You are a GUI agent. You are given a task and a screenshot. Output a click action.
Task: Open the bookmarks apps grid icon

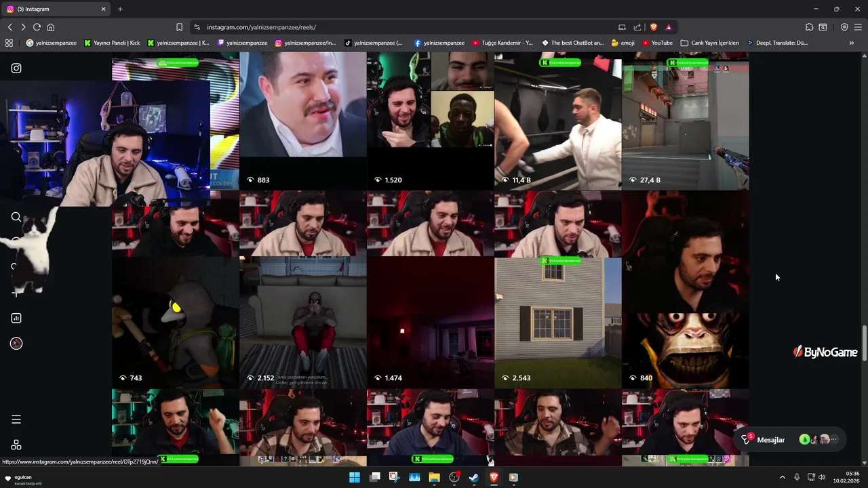[x=9, y=43]
